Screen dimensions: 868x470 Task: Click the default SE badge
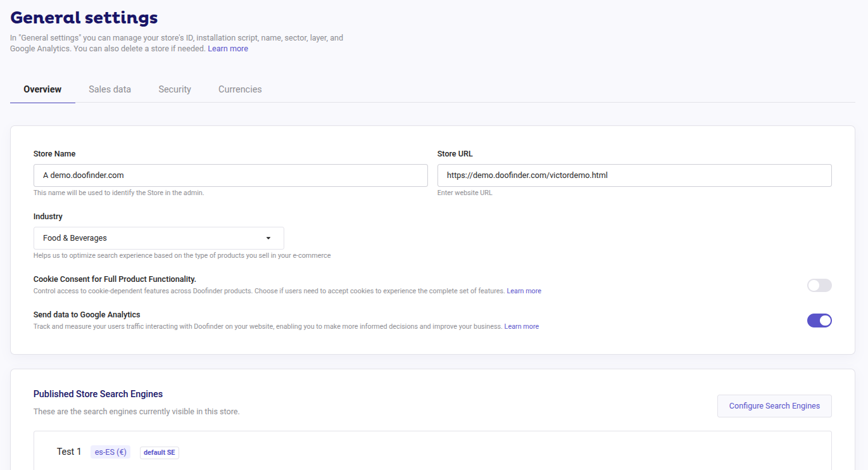[x=159, y=452]
